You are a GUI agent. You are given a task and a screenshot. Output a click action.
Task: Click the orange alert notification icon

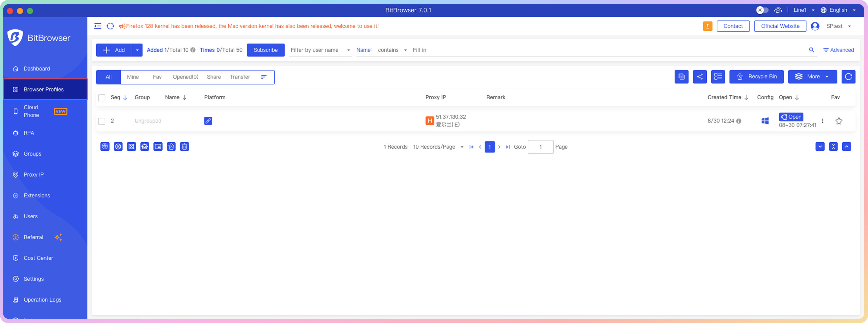coord(707,26)
